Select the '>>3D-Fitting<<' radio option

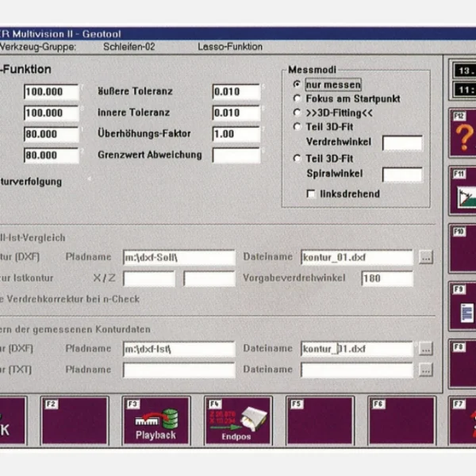(297, 113)
